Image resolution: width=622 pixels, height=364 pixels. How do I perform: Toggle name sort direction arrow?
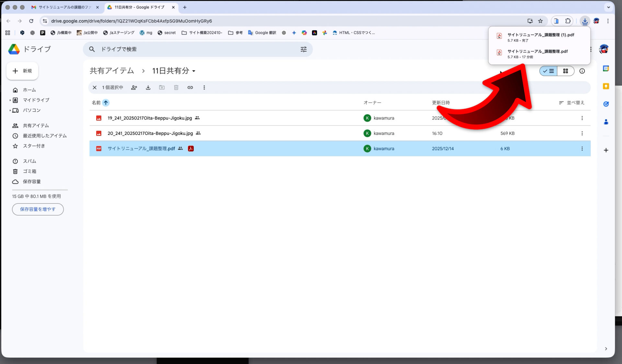pos(106,103)
